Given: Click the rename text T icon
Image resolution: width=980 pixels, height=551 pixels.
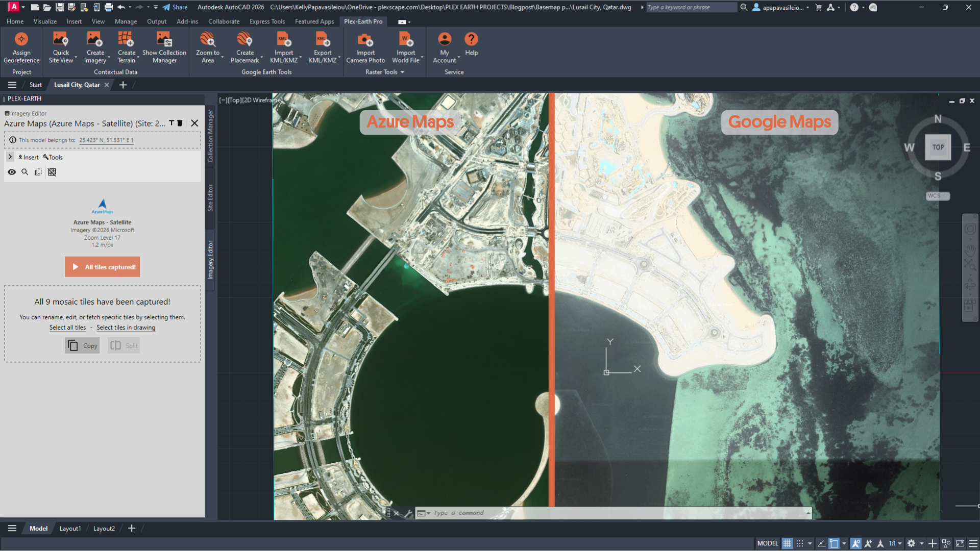Looking at the screenshot, I should (x=171, y=123).
